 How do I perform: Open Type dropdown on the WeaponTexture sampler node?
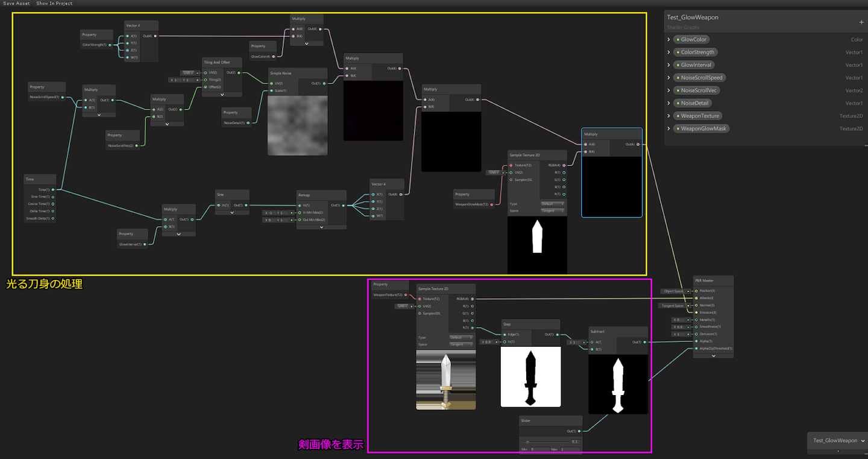point(461,337)
